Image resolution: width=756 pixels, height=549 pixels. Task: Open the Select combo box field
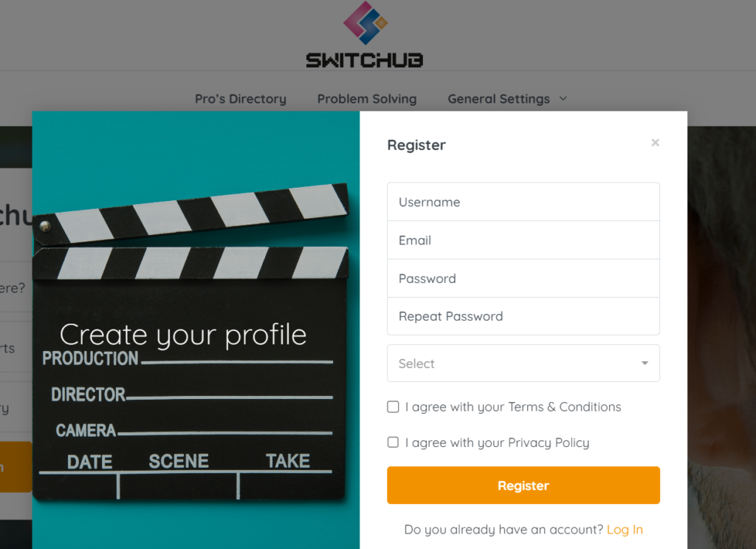point(523,364)
